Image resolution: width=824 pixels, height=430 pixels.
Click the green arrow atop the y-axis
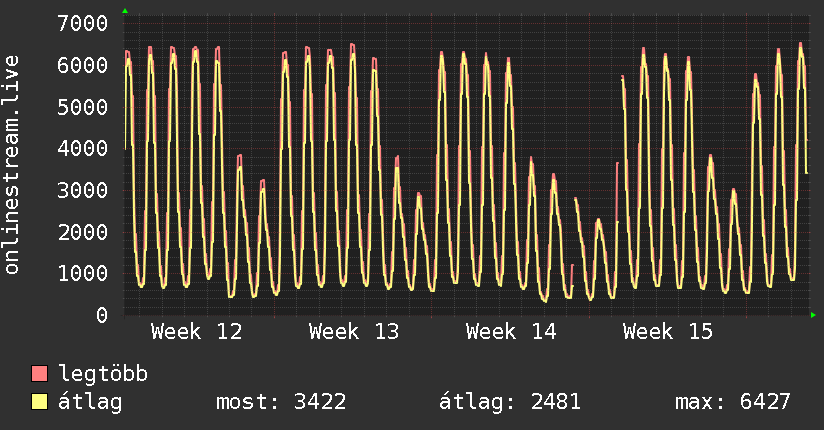point(125,11)
